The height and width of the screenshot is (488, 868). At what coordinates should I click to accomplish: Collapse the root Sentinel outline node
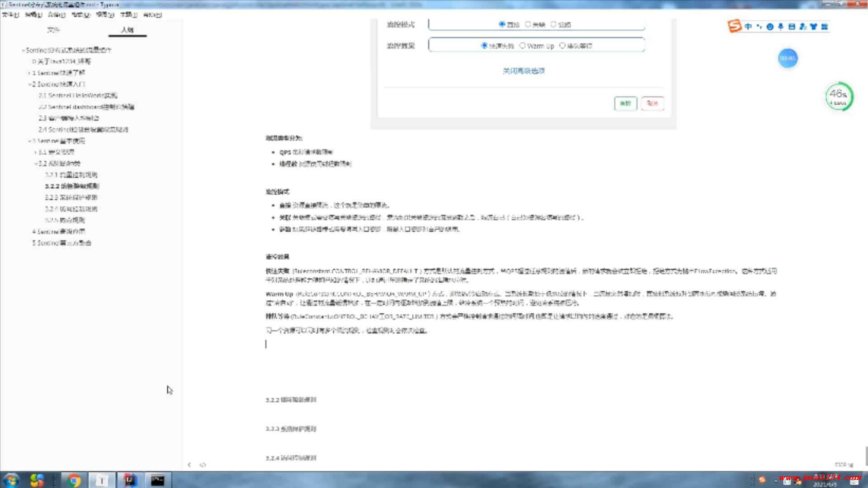pyautogui.click(x=23, y=50)
